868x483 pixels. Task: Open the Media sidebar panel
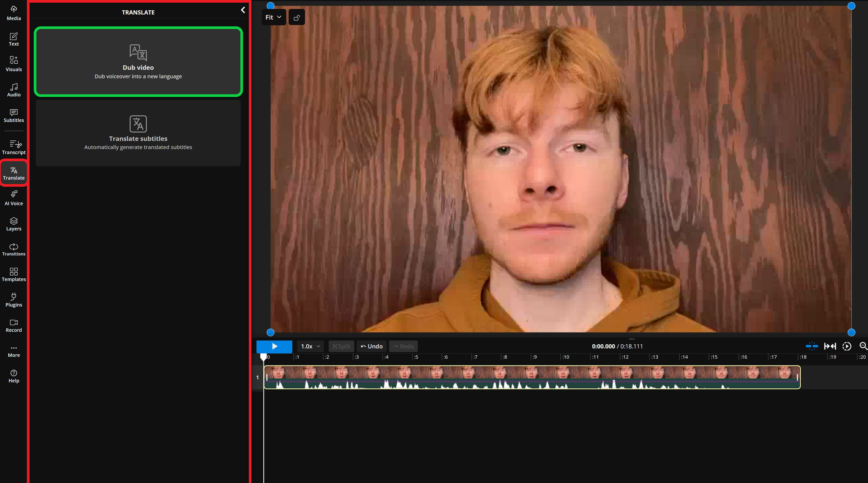click(x=13, y=13)
